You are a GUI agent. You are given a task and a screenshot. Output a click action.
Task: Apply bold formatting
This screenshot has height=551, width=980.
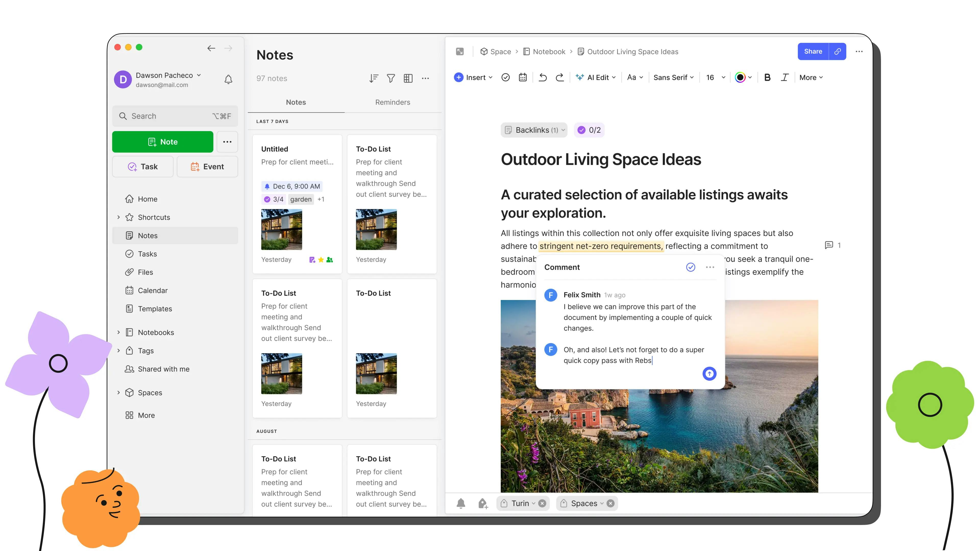[767, 78]
